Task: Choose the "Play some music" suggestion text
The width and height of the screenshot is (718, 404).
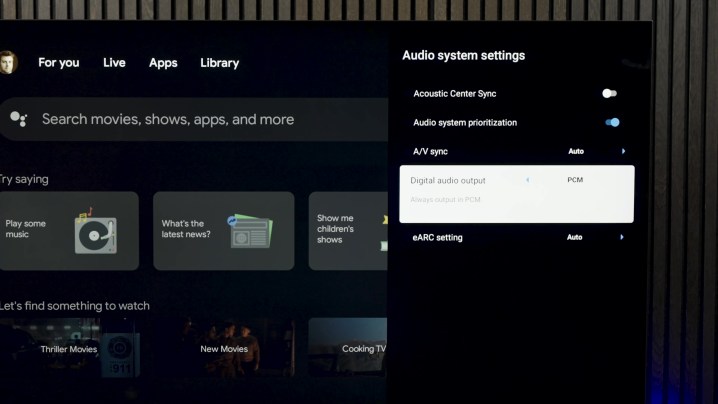Action: click(26, 229)
